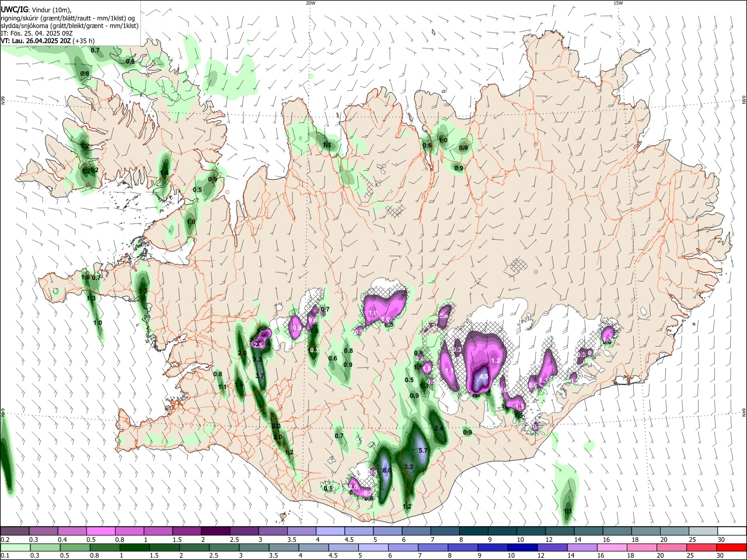Image resolution: width=747 pixels, height=560 pixels.
Task: Click the hot pink 20 mm rain swatch
Action: click(x=671, y=548)
